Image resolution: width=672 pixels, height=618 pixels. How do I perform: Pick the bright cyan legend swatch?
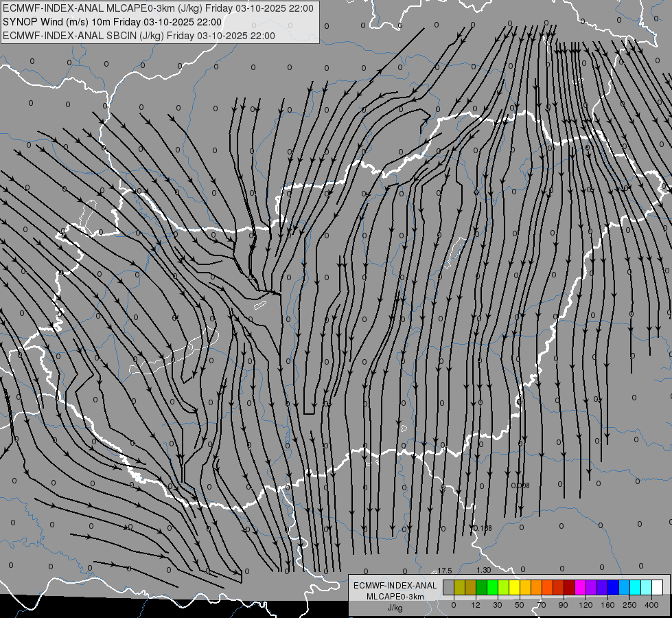(635, 588)
